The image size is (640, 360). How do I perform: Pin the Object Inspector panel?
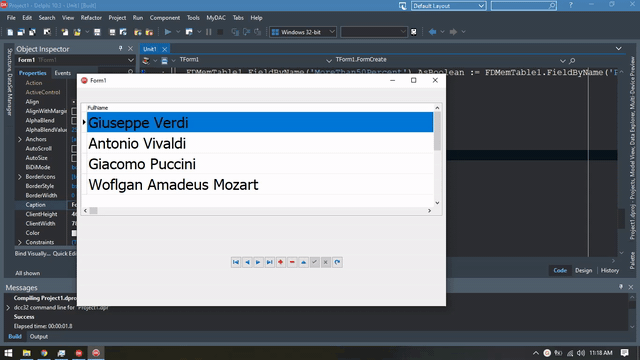[120, 49]
